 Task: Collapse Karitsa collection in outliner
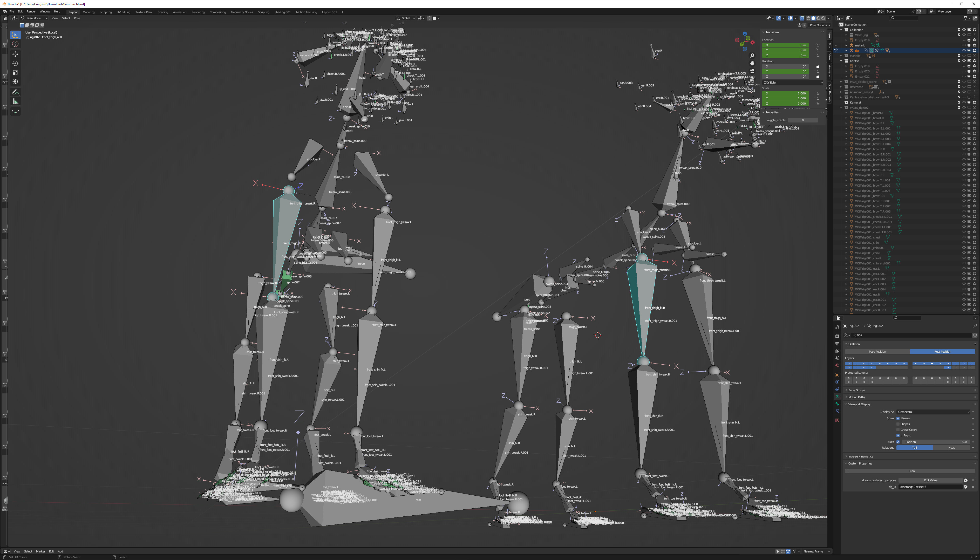tap(841, 61)
